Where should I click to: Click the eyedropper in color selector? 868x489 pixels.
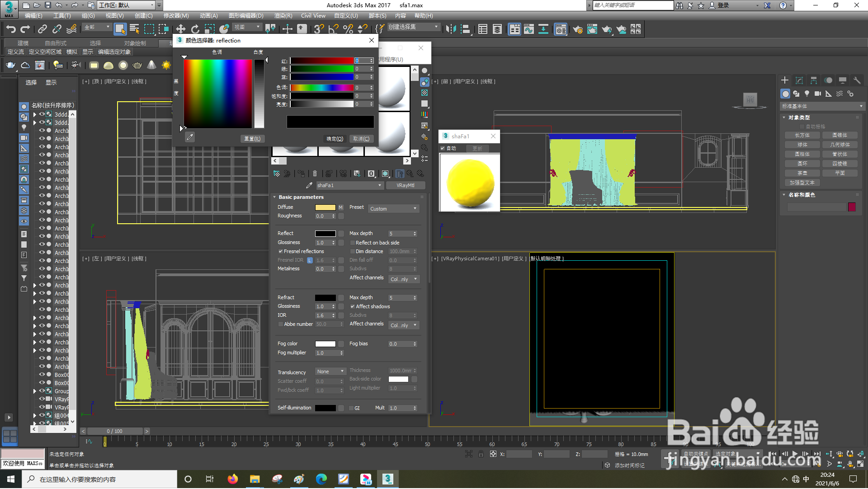click(x=190, y=137)
